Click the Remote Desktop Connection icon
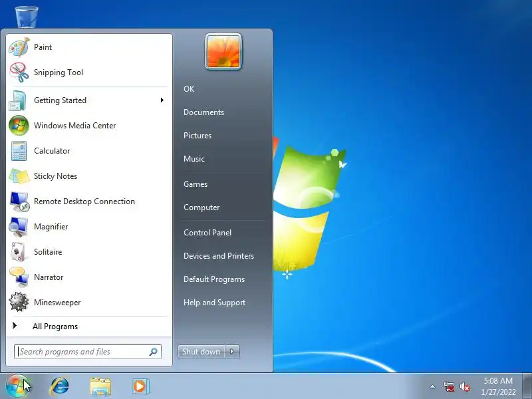Screen dimensions: 532x399 tap(19, 201)
